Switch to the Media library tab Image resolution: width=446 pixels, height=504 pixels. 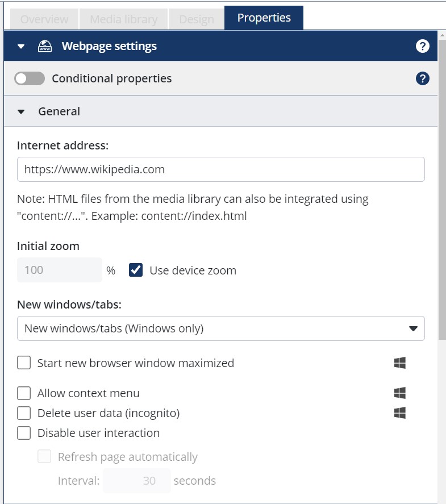[x=123, y=19]
